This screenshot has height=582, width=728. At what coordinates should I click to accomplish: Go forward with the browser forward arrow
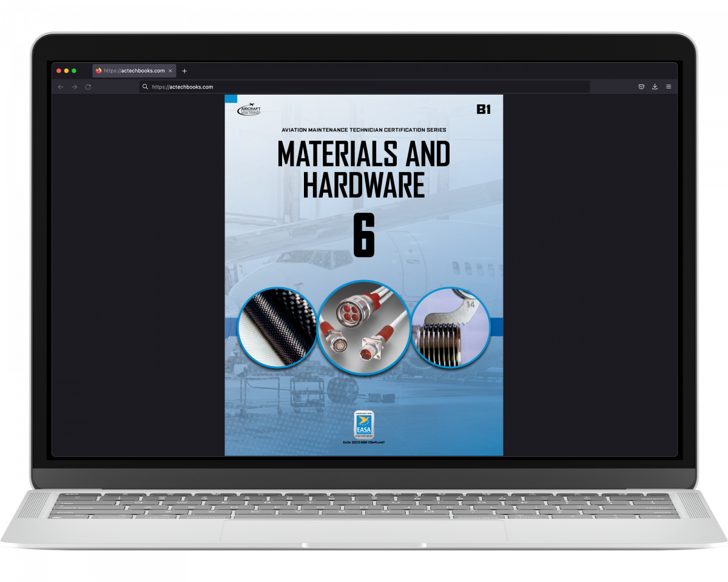click(74, 87)
